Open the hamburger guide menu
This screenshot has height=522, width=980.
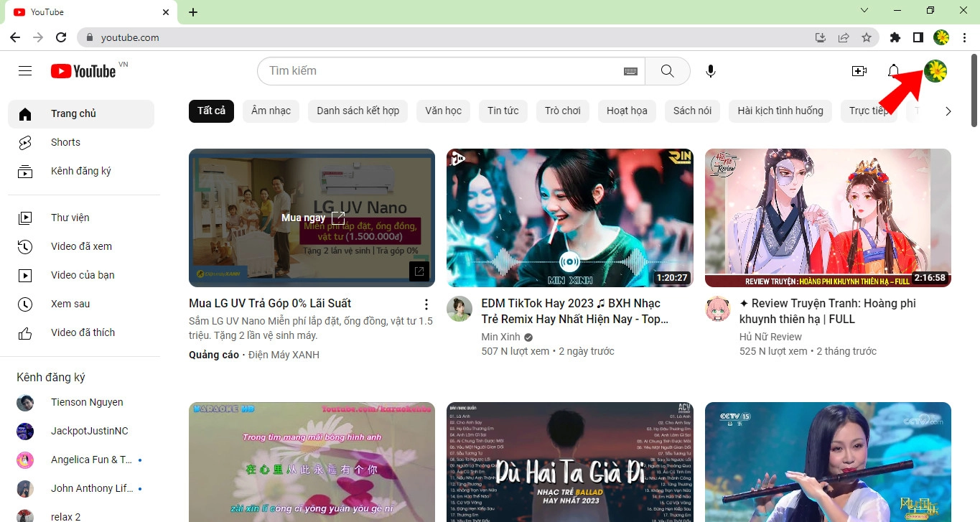click(24, 70)
